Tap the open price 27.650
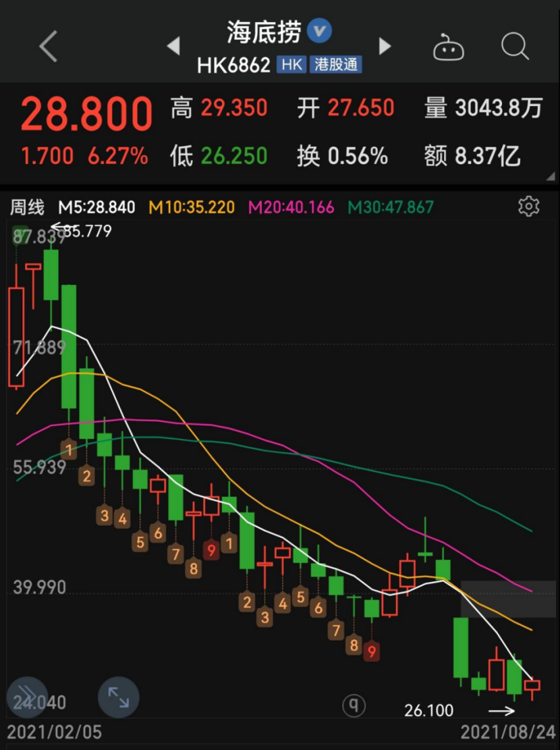Screen dimensions: 560x750 point(361,107)
